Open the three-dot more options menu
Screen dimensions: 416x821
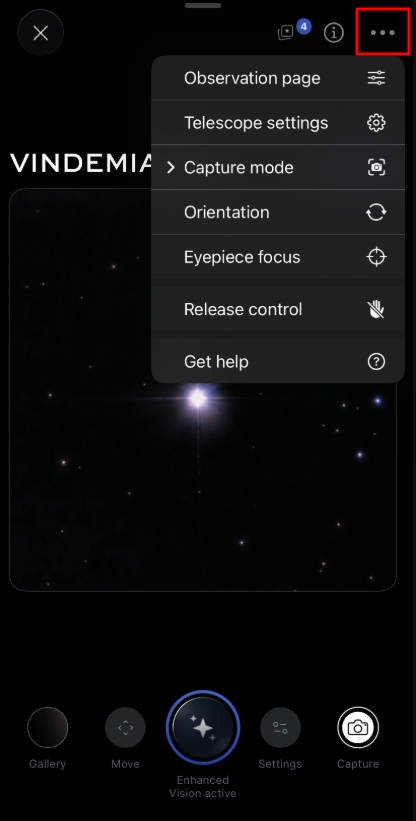[383, 32]
